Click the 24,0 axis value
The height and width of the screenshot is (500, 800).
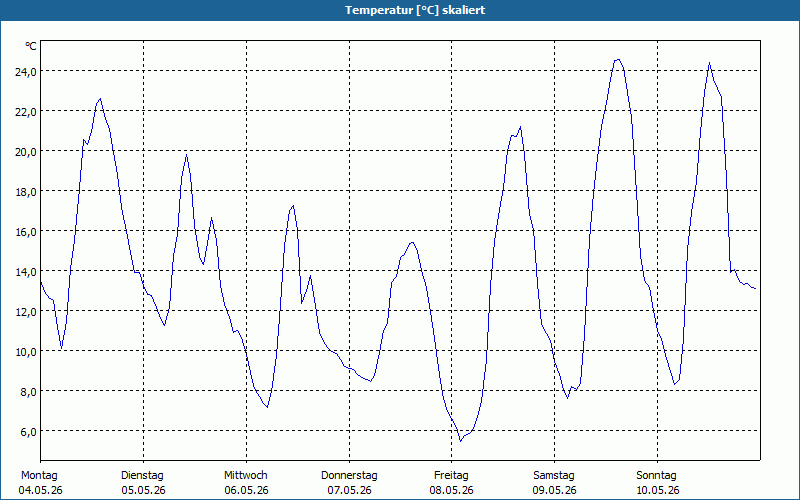pos(26,71)
